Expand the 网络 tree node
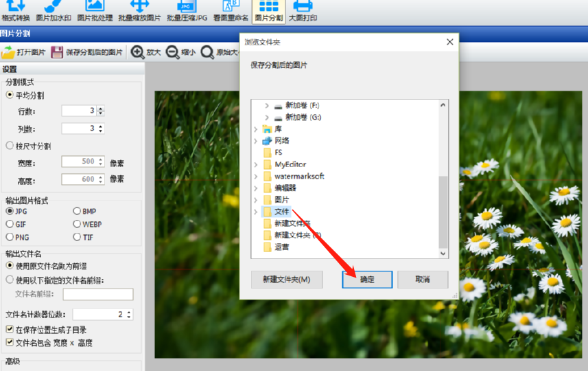The height and width of the screenshot is (371, 588). click(256, 142)
